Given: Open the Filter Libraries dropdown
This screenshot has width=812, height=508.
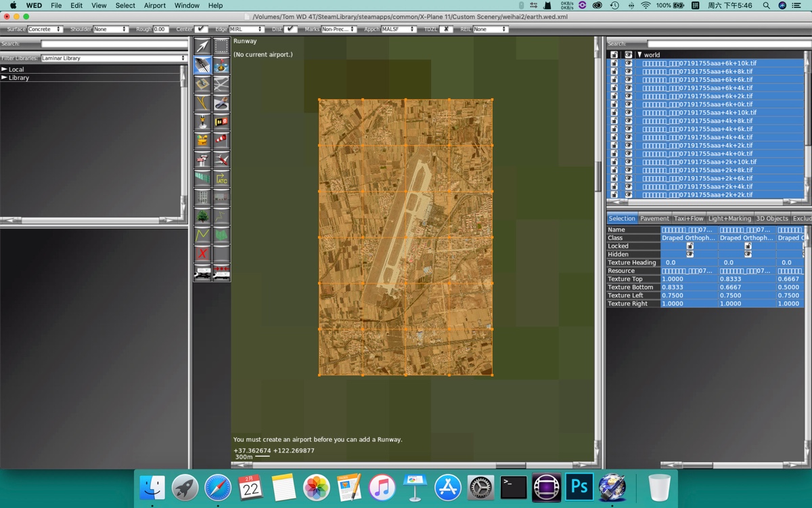Looking at the screenshot, I should point(113,58).
